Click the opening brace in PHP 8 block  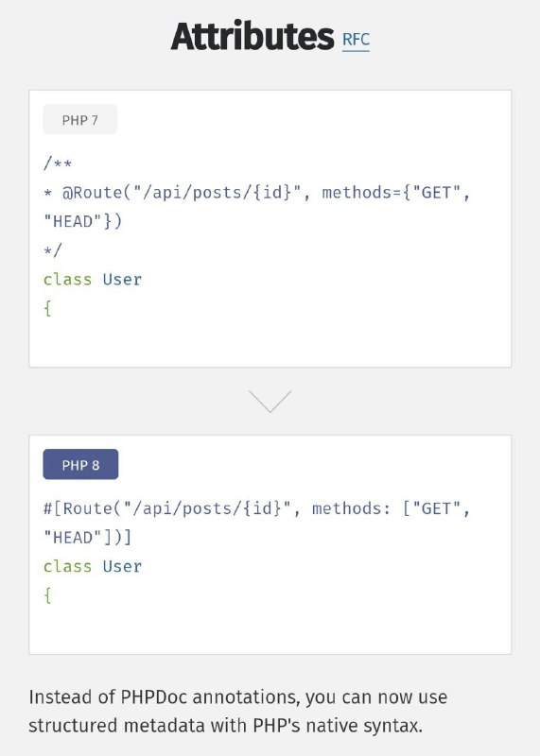[x=47, y=595]
